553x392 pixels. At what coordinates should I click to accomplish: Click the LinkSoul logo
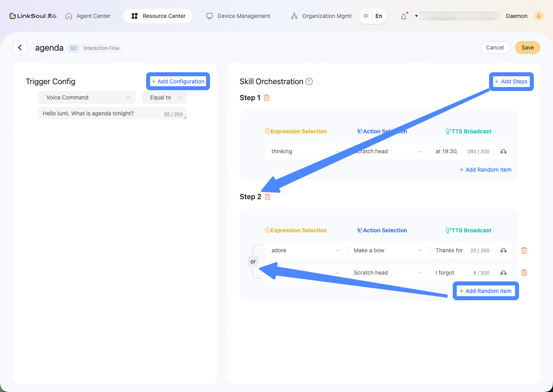click(33, 16)
